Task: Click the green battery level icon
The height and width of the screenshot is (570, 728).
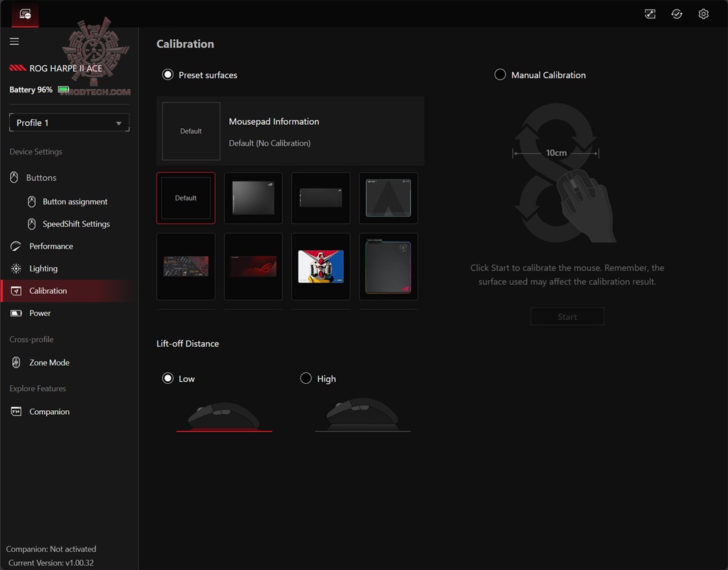Action: [x=63, y=89]
